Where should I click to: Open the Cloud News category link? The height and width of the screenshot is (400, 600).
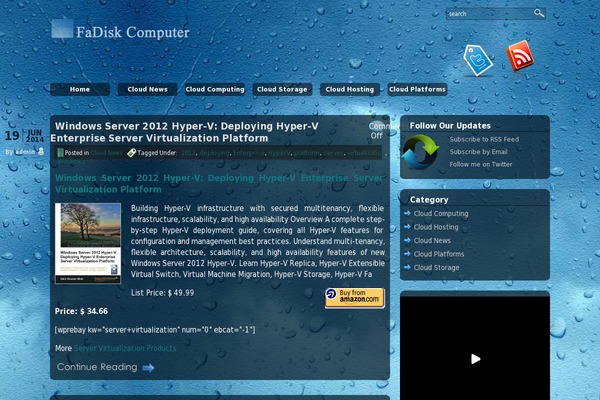[x=432, y=240]
